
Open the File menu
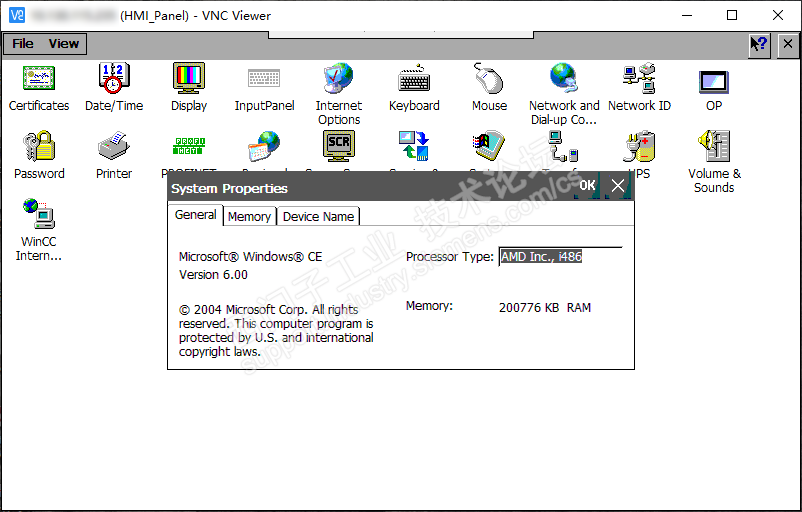(23, 43)
